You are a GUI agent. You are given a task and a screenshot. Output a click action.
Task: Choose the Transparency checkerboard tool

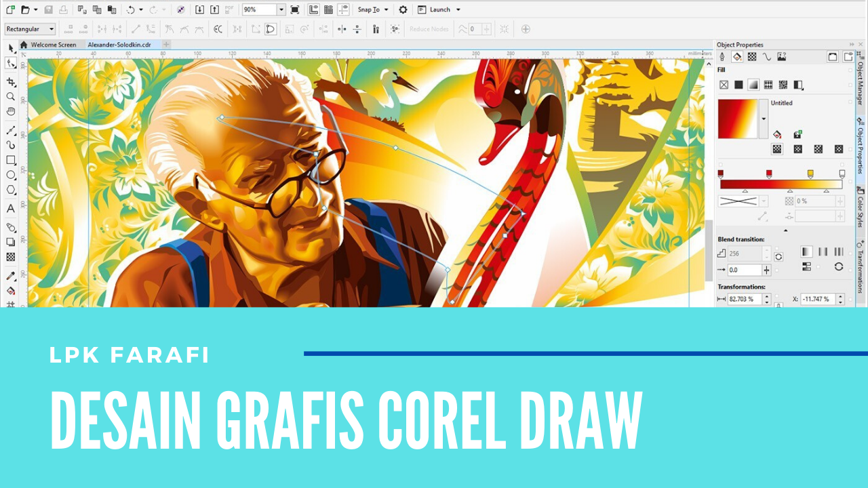(x=11, y=257)
